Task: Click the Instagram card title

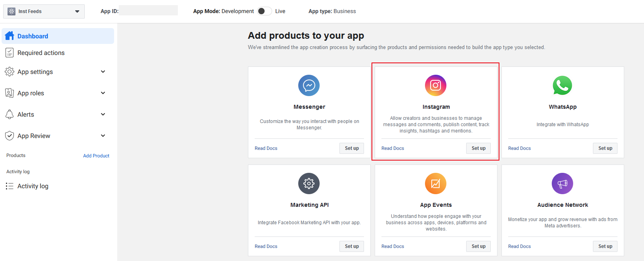Action: pos(436,107)
